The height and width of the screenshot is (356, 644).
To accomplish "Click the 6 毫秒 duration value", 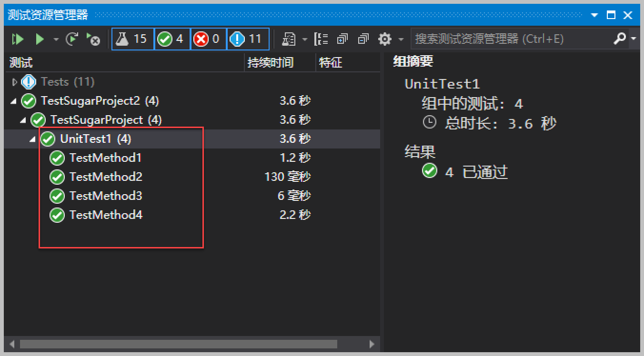I will [294, 196].
